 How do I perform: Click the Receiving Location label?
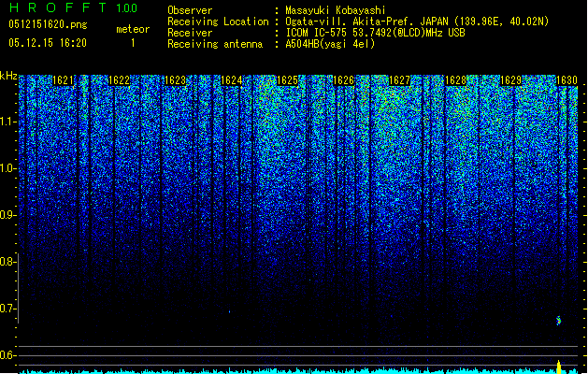tap(218, 22)
